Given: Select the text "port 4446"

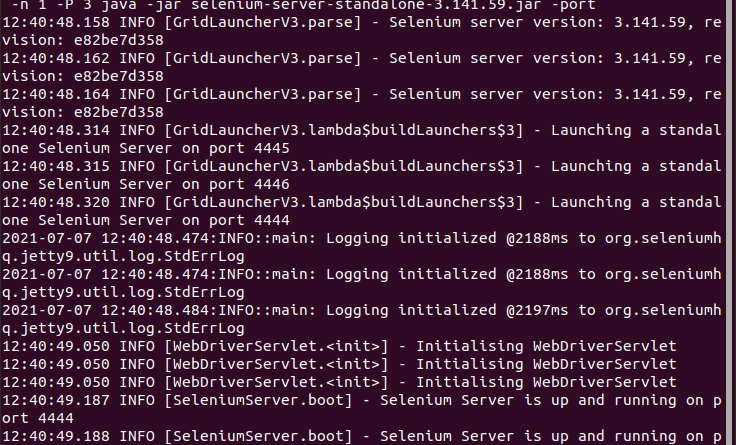Looking at the screenshot, I should [249, 184].
